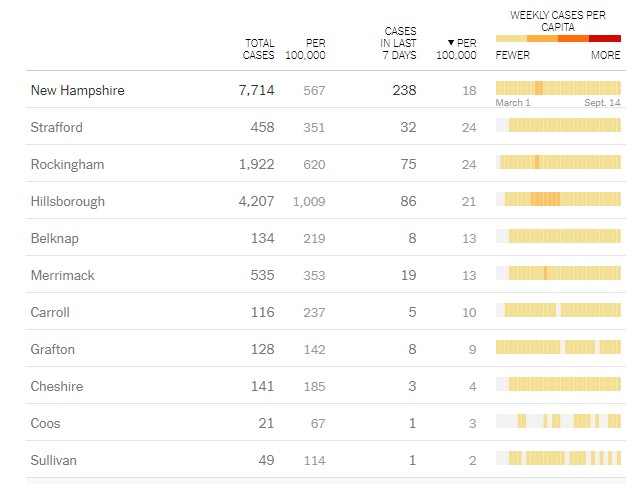Click Cases in Last 7 Days header

point(398,43)
